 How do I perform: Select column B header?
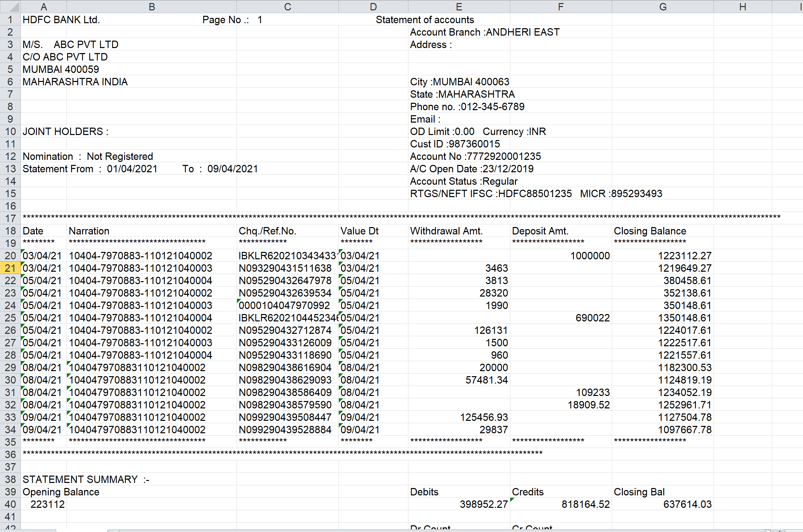point(152,6)
